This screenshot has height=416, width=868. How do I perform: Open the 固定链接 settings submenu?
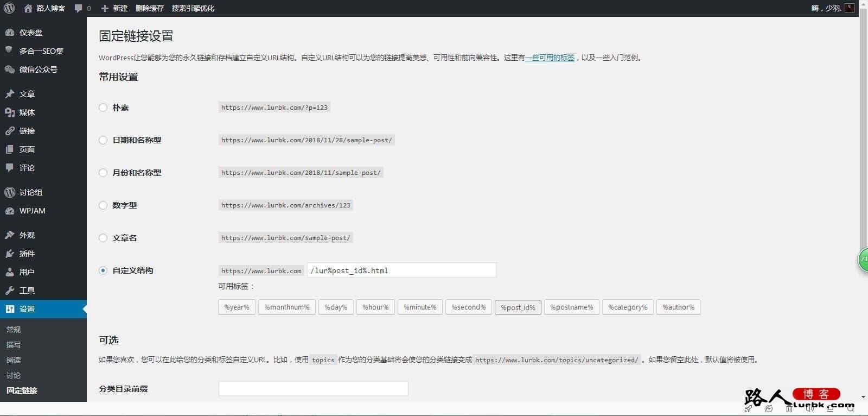click(x=22, y=390)
